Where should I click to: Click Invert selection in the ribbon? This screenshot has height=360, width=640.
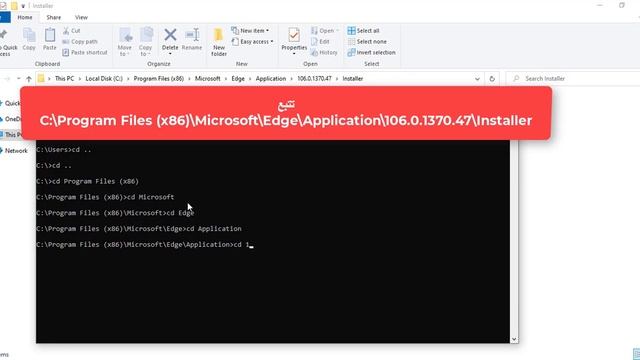371,53
